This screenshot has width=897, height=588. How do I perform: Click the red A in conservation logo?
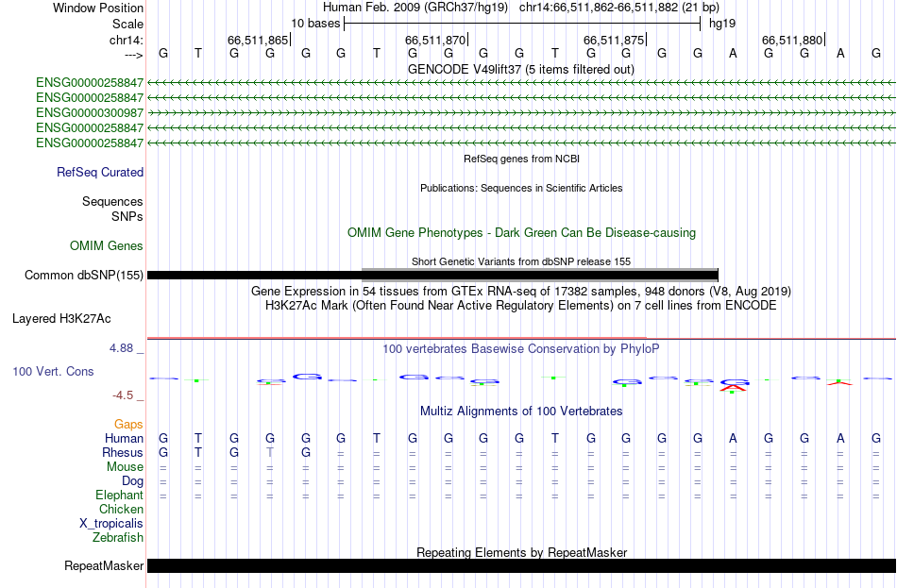click(733, 388)
